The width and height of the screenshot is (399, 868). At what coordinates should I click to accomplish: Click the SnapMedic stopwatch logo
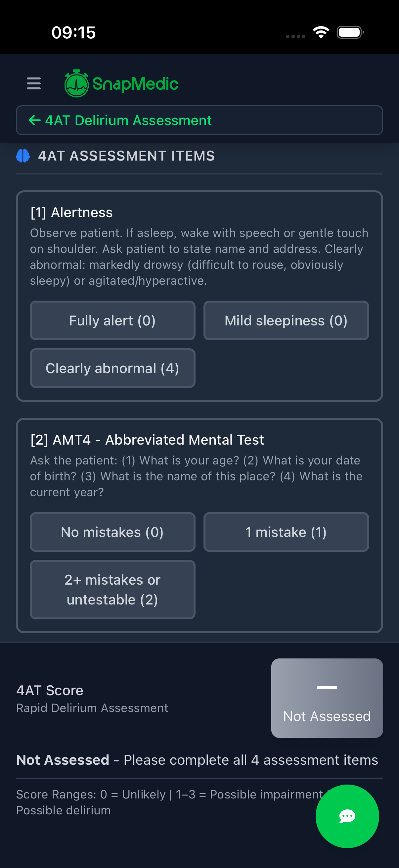pyautogui.click(x=76, y=83)
